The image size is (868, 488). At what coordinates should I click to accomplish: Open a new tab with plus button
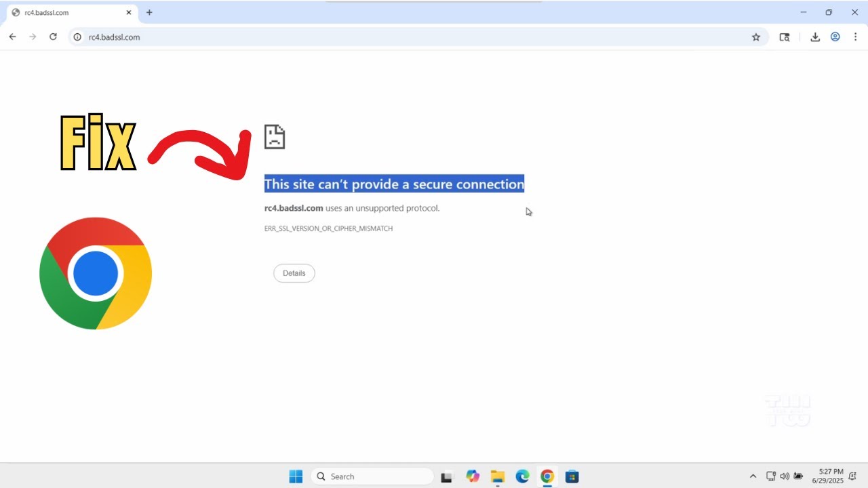pyautogui.click(x=149, y=12)
